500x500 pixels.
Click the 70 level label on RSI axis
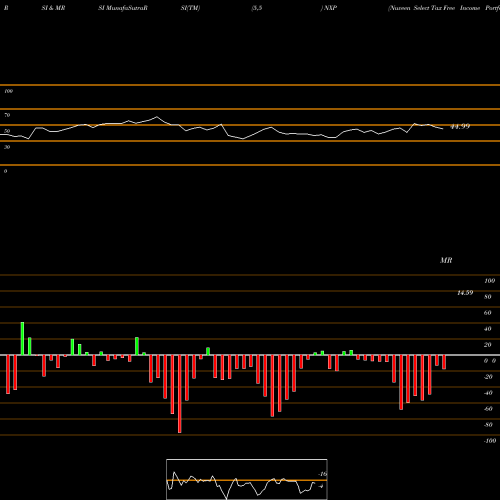7,115
